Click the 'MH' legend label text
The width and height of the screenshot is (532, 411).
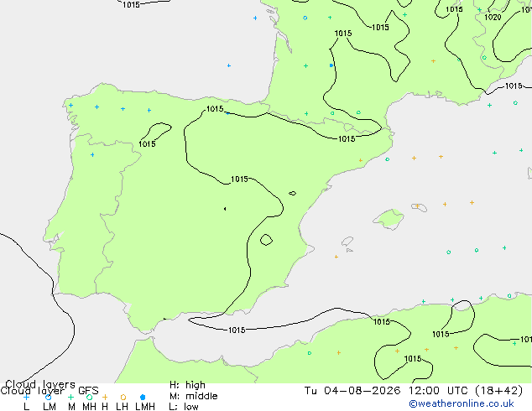[x=89, y=407]
